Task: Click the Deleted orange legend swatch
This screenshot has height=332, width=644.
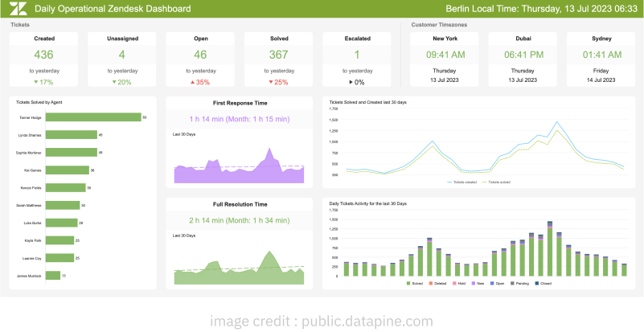Action: coord(430,283)
